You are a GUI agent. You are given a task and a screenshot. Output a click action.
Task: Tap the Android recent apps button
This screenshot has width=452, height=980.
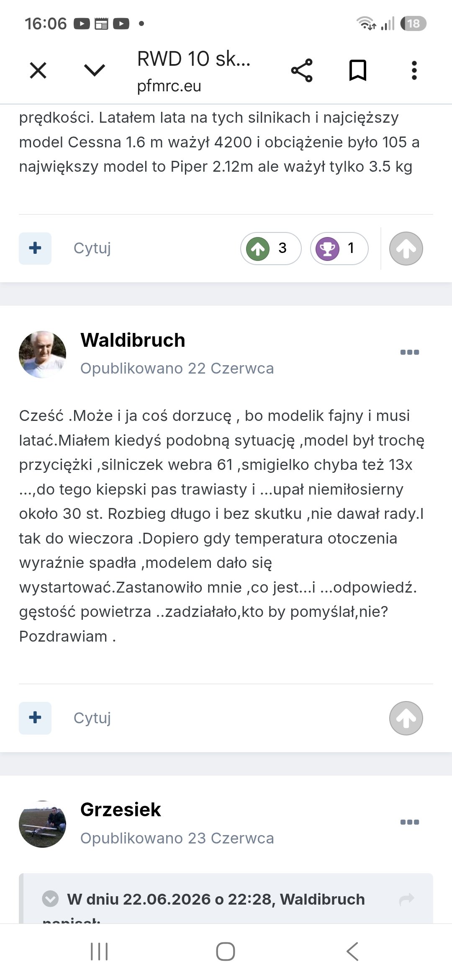click(x=99, y=952)
